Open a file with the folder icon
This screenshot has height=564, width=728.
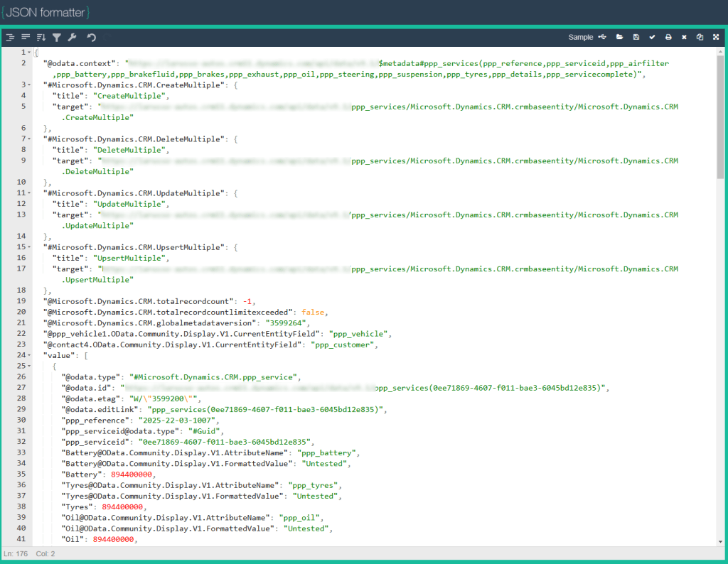[619, 37]
